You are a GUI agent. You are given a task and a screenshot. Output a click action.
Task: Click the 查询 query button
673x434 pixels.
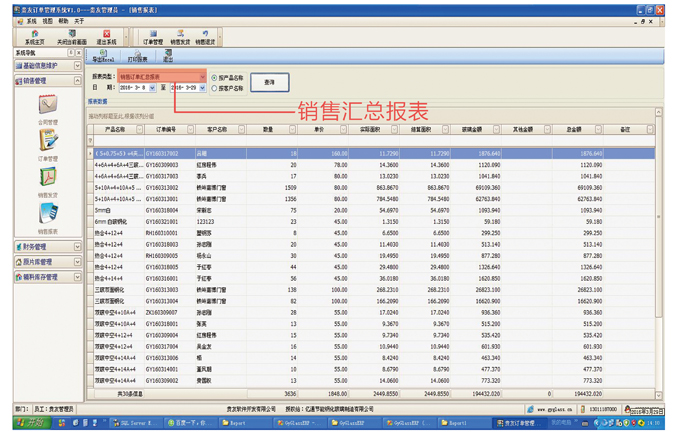pos(269,82)
